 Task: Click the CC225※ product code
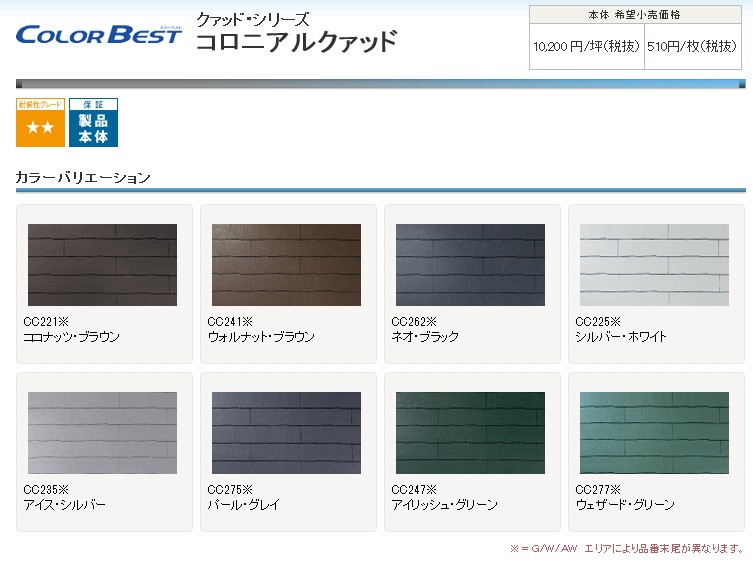point(598,321)
